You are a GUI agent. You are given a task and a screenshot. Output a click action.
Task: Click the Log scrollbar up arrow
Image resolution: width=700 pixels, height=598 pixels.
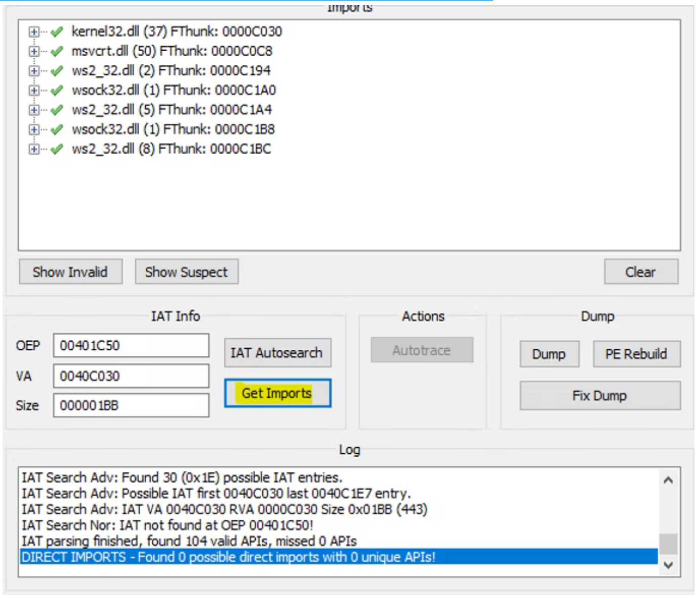pyautogui.click(x=668, y=480)
